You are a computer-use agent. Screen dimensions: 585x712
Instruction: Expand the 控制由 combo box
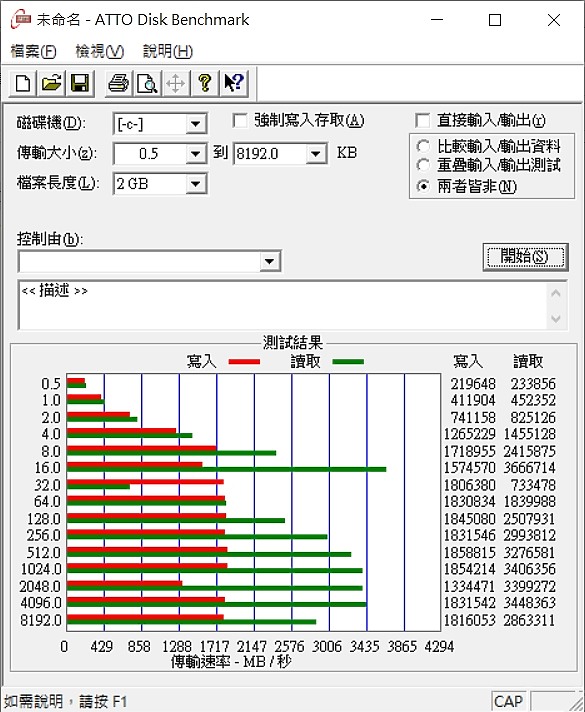[x=270, y=261]
